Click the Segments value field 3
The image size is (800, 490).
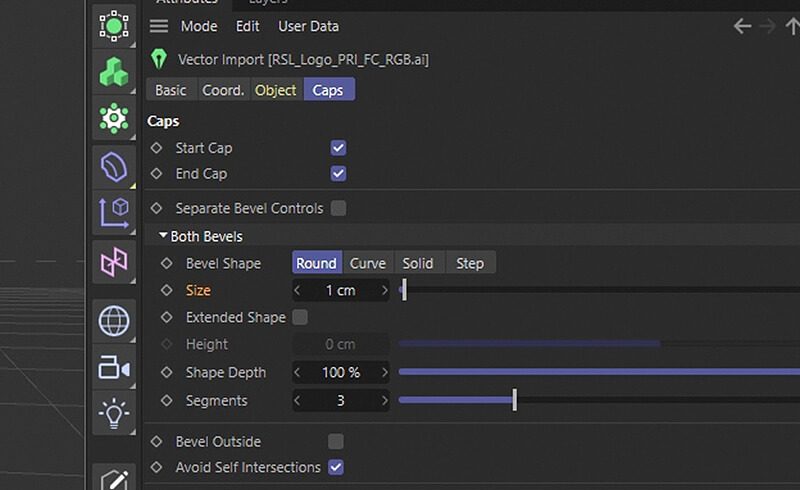coord(341,401)
